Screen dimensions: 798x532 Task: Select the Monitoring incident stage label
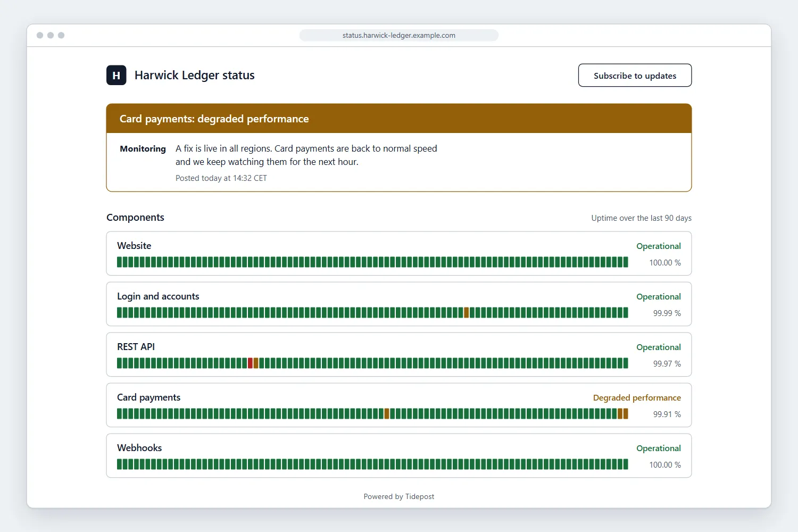[x=143, y=149]
